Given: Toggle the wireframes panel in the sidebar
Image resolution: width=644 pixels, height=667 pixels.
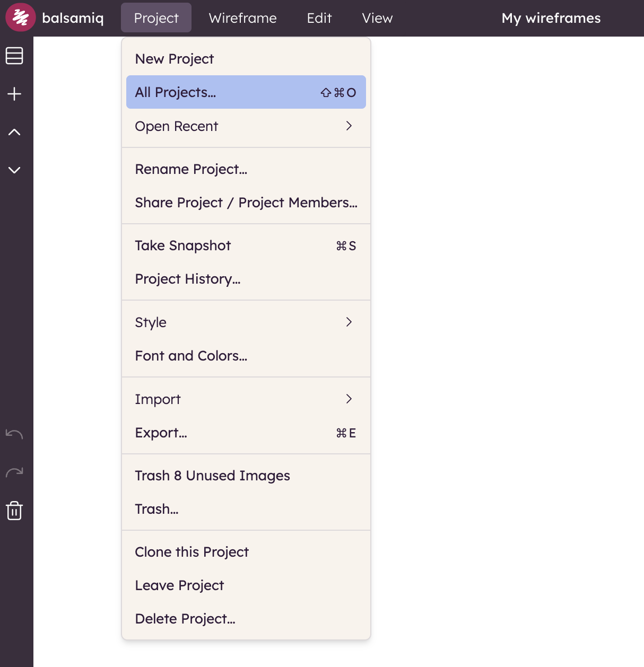Looking at the screenshot, I should 14,56.
